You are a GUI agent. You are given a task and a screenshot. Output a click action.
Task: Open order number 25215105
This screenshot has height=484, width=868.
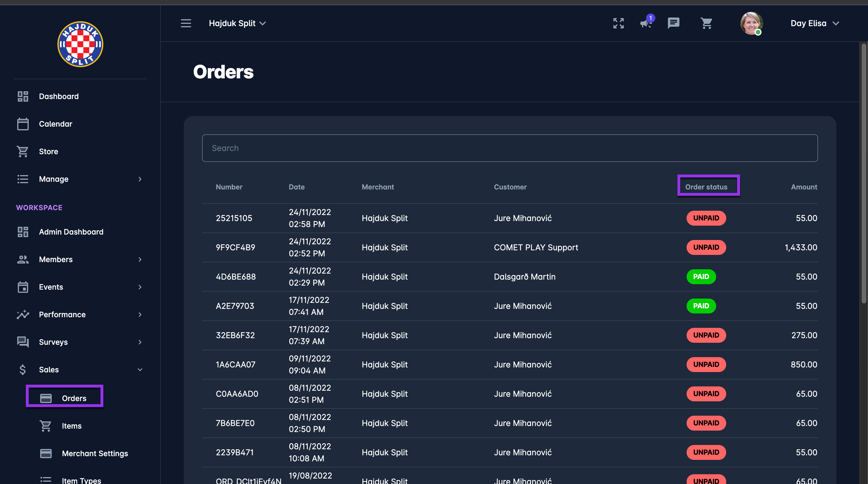click(x=234, y=218)
